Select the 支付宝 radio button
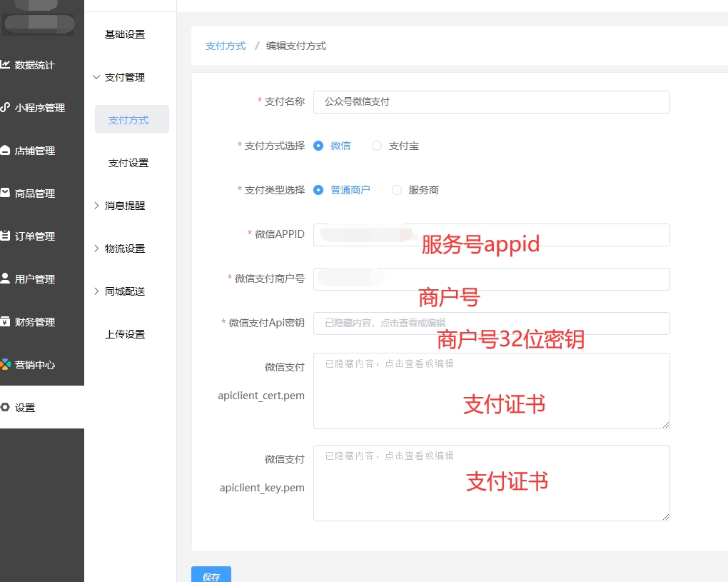Image resolution: width=728 pixels, height=582 pixels. click(x=377, y=146)
